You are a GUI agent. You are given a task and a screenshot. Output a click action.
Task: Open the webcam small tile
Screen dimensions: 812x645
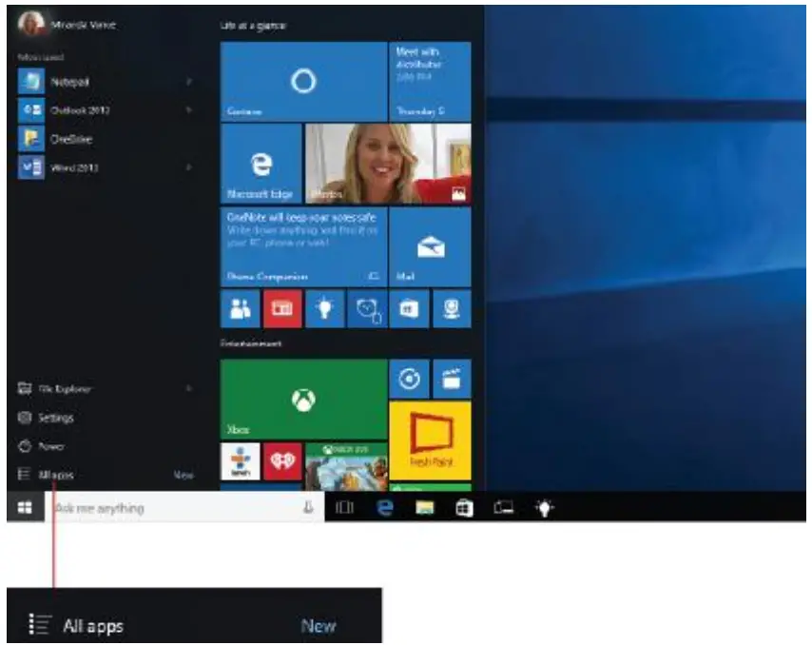452,309
